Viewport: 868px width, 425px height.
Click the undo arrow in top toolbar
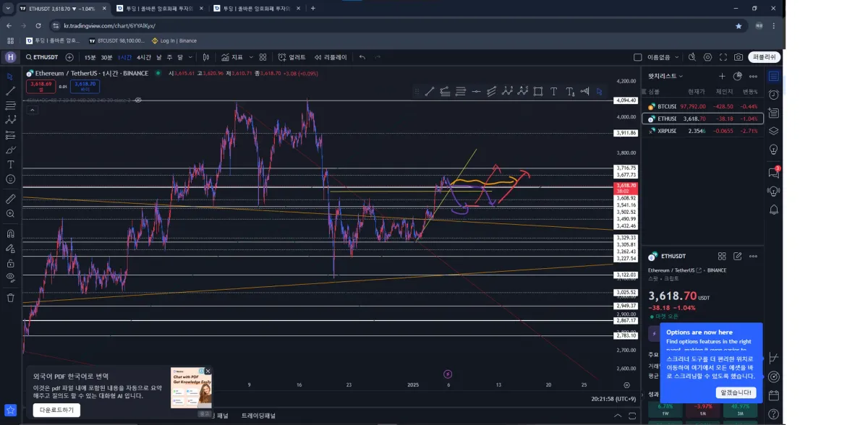(362, 57)
